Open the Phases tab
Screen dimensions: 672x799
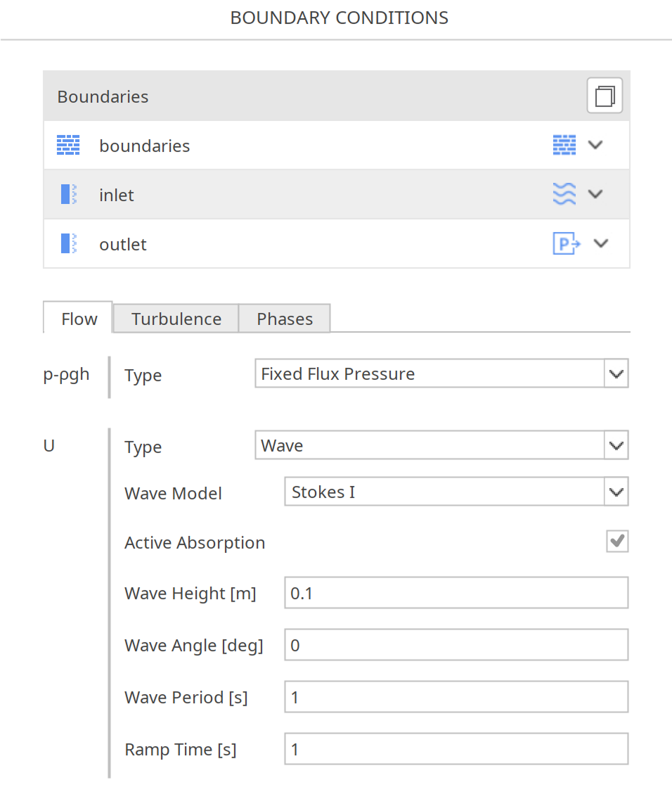(x=284, y=319)
